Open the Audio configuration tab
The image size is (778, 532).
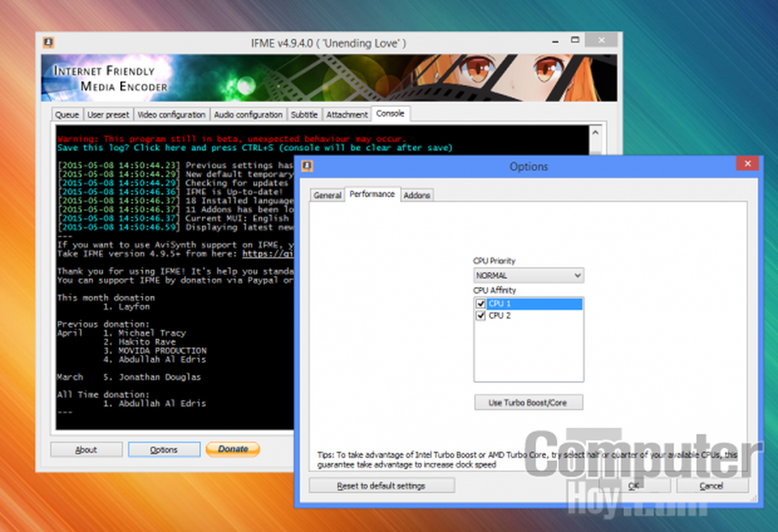tap(248, 115)
